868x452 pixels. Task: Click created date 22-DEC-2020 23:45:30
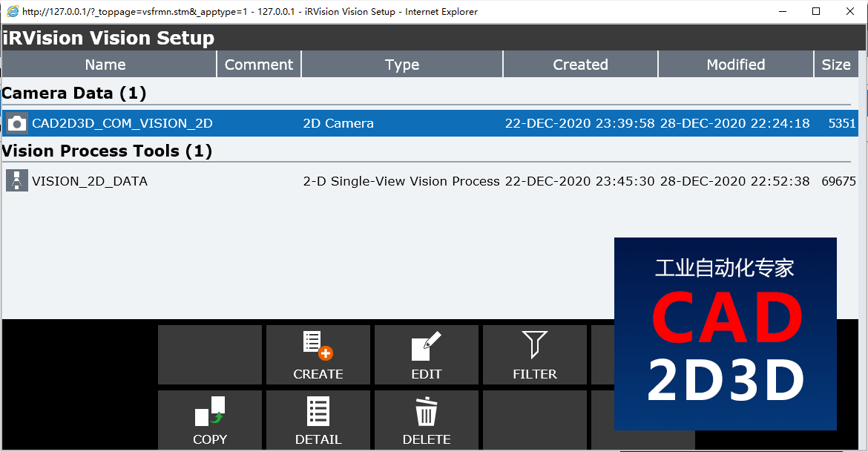click(579, 181)
